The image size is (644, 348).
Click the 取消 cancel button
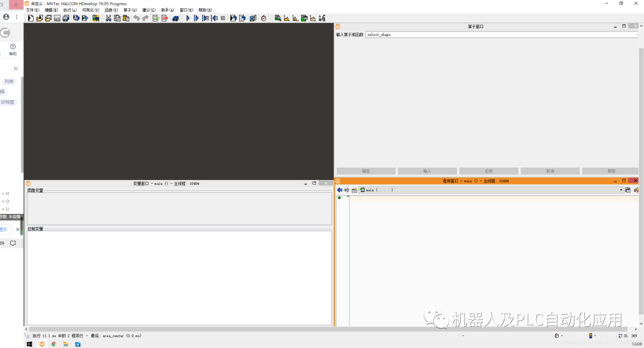(550, 170)
